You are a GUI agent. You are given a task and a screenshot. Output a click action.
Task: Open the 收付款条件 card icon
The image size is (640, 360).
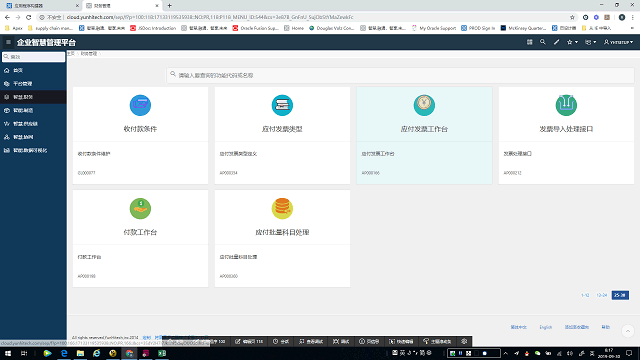(140, 105)
